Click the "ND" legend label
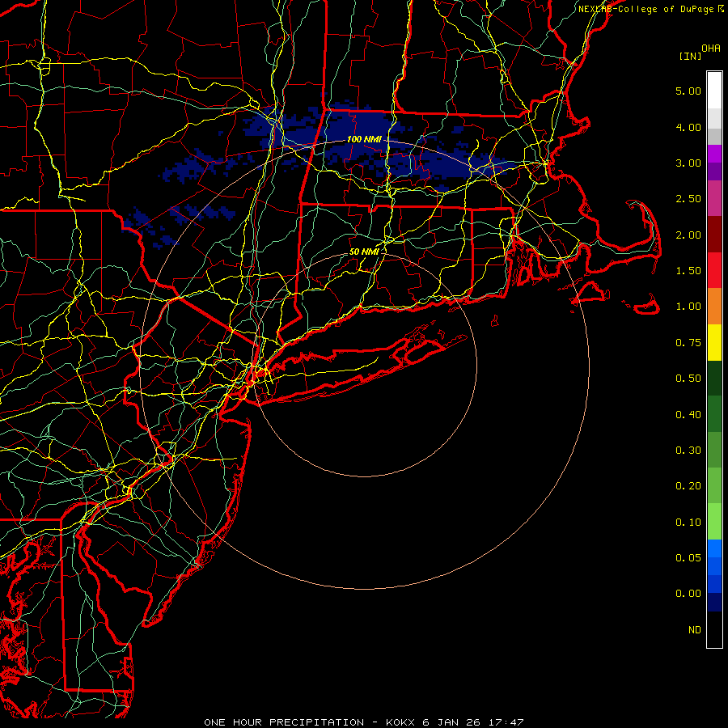Screen dimensions: 728x728 point(695,630)
